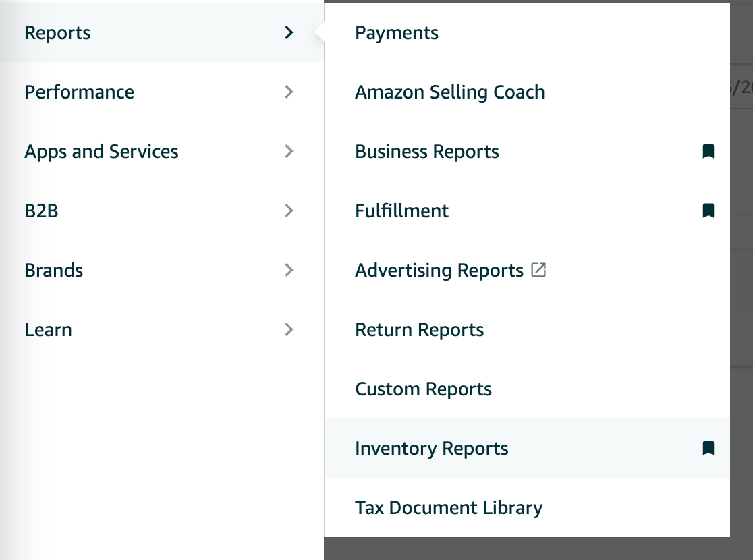Open Advertising Reports

[x=527, y=270]
